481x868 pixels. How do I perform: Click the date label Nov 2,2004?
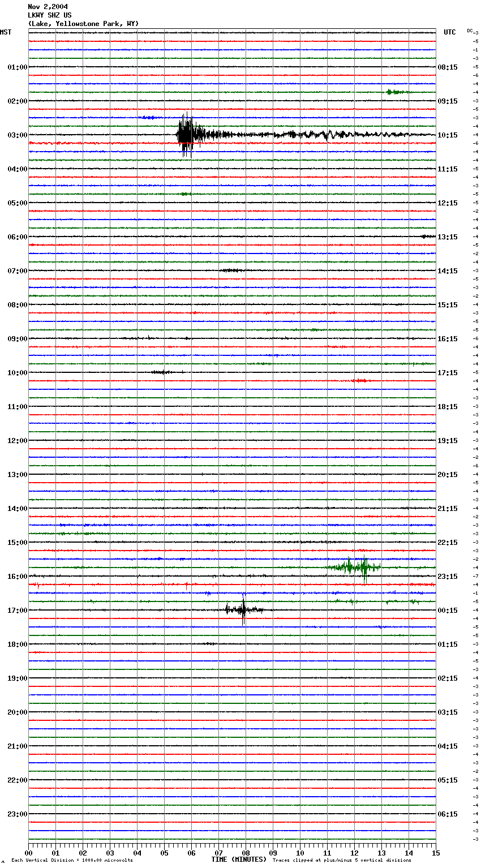48,7
